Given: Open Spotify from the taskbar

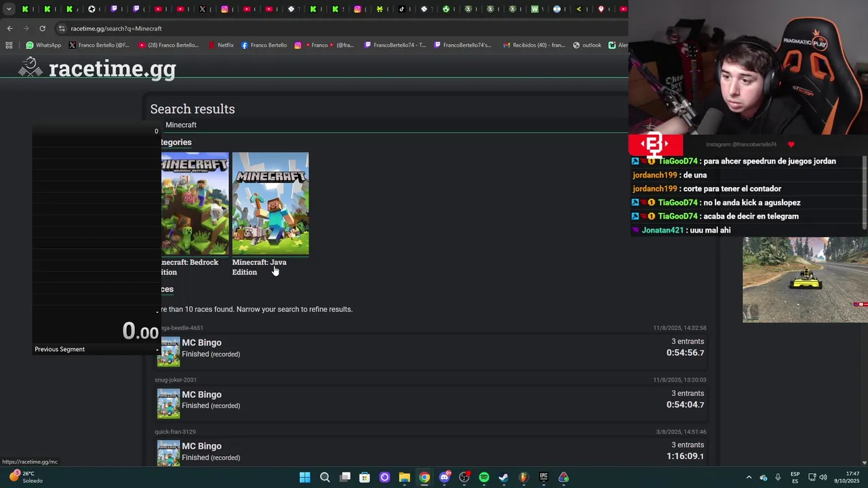Looking at the screenshot, I should (x=484, y=477).
